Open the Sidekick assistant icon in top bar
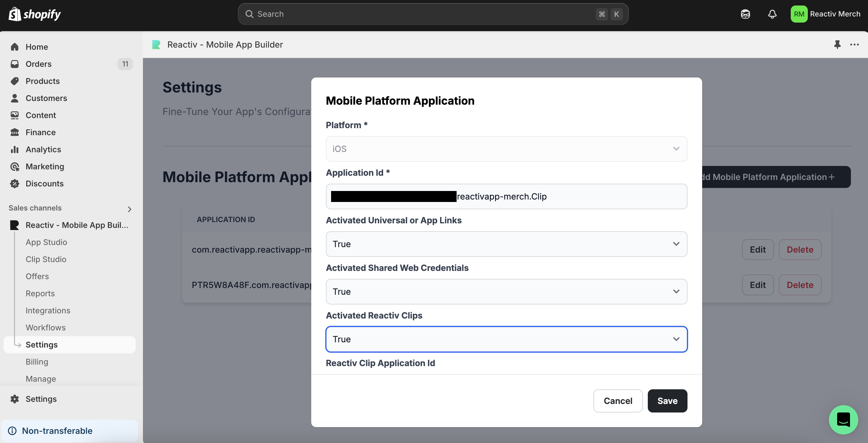 tap(745, 14)
